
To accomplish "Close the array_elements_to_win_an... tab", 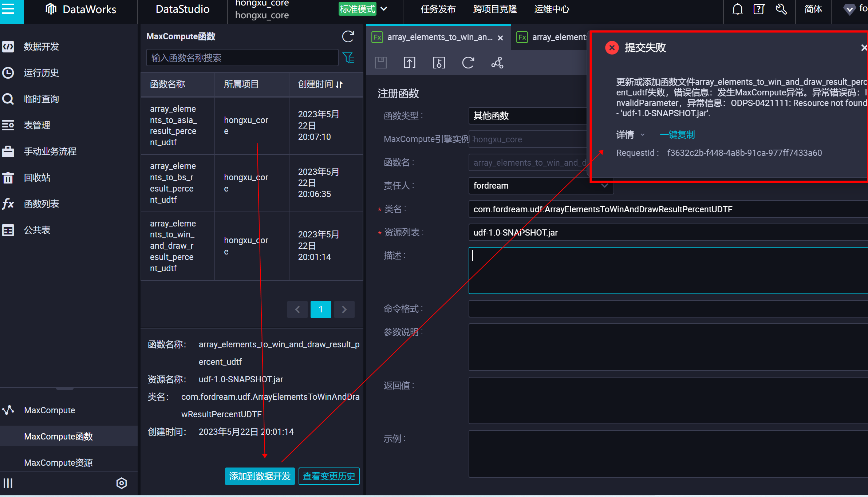I will pos(501,38).
